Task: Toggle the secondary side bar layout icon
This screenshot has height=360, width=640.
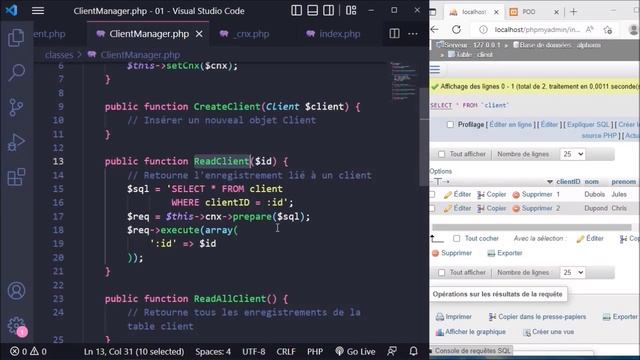Action: tap(329, 11)
